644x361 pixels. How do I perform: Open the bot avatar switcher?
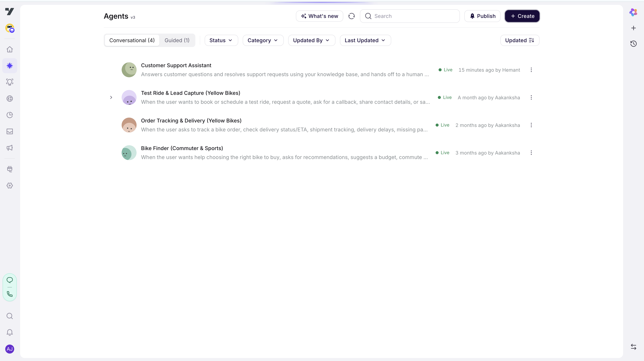click(10, 28)
